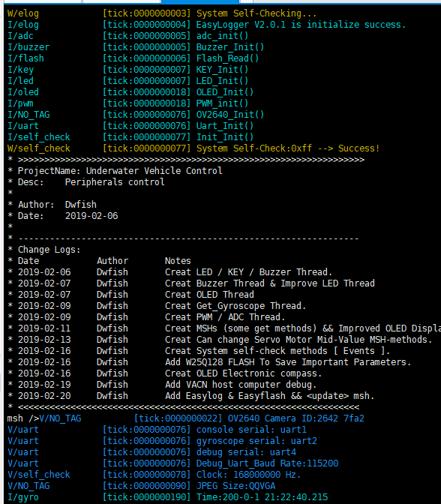Screen dimensions: 441x504
Task: Click the 'System Self-Checking...' log message
Action: click(x=256, y=13)
